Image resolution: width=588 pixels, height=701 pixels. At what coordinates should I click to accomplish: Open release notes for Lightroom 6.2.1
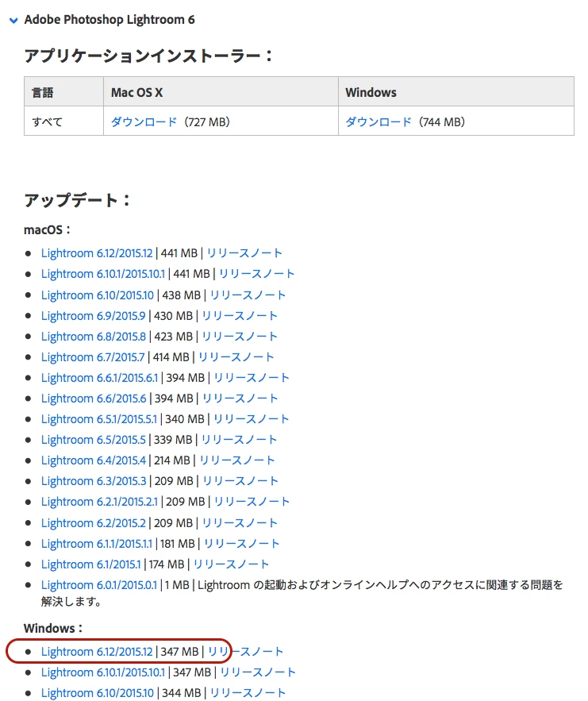click(x=252, y=502)
